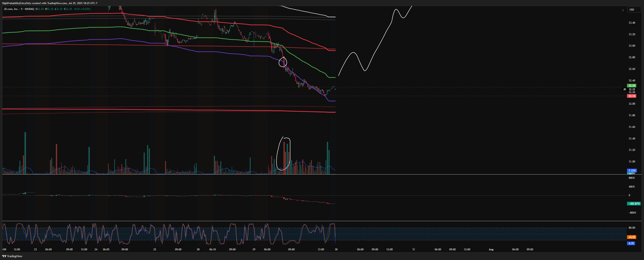Click the 28 date label on time axis
Viewport: 644px width, 260px height.
point(198,249)
